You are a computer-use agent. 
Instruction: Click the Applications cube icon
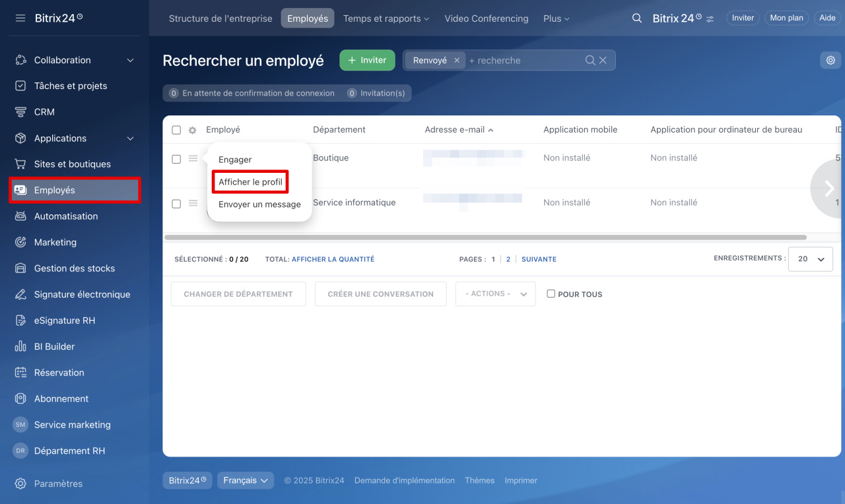[x=20, y=138]
